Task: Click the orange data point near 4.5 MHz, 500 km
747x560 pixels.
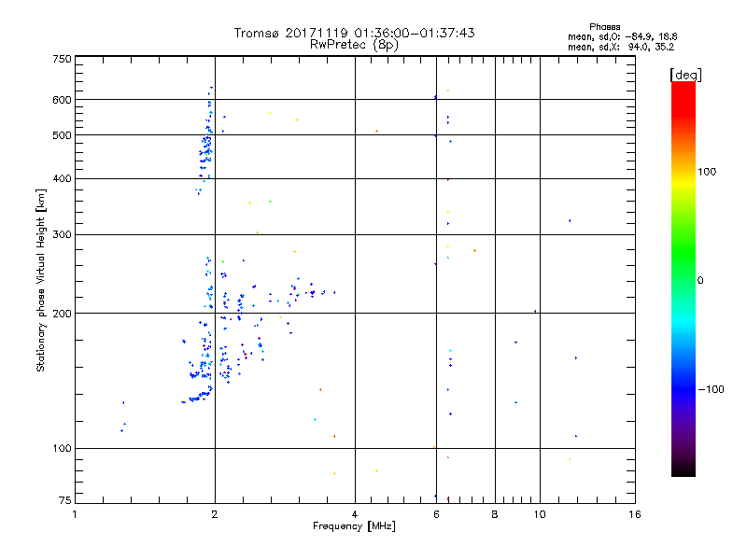Action: (377, 131)
